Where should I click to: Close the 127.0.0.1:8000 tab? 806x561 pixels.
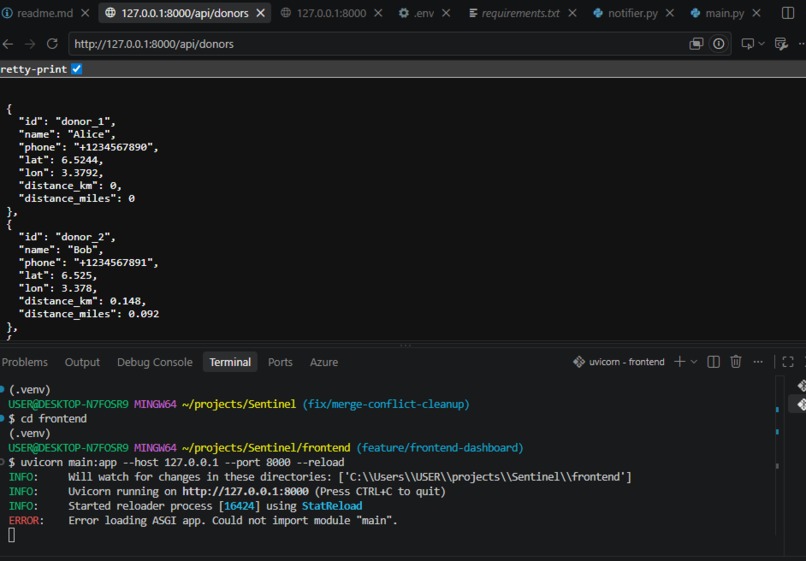point(378,13)
